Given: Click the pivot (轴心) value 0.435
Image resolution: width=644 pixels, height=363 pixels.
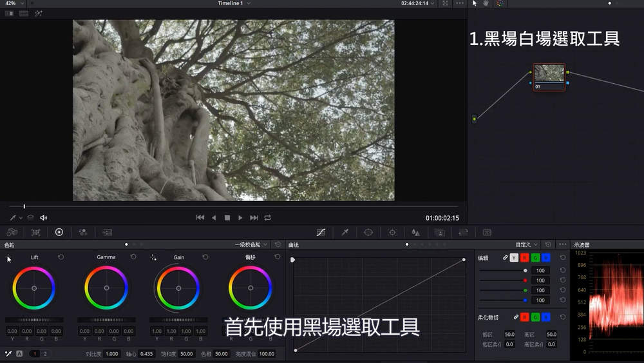Looking at the screenshot, I should pos(147,353).
